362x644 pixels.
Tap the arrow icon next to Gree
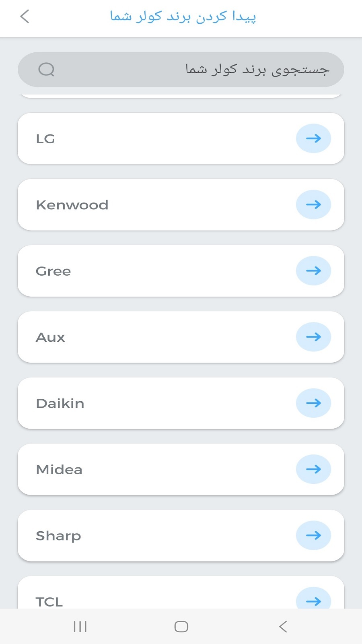click(313, 271)
